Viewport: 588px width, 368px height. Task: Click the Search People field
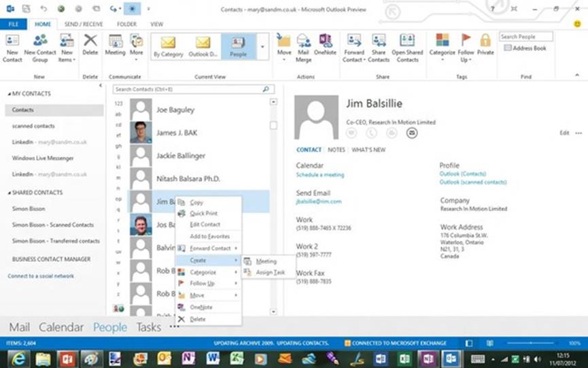[x=525, y=36]
